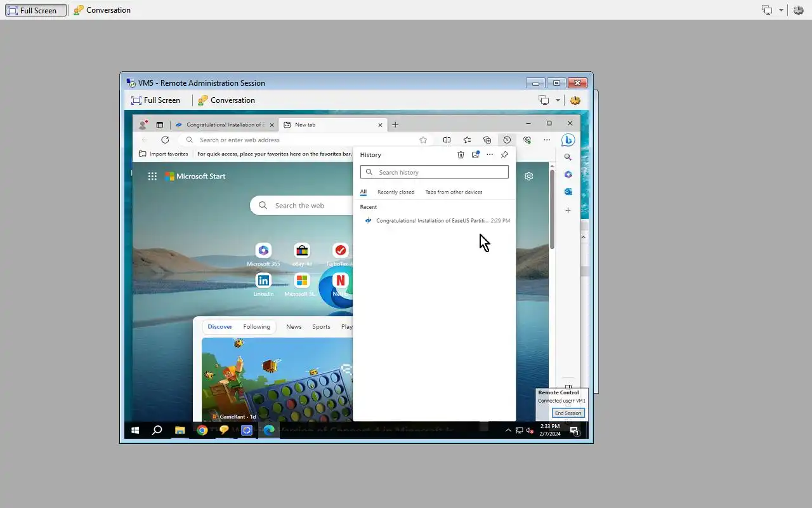Click the Search history field
The width and height of the screenshot is (812, 508).
(435, 172)
